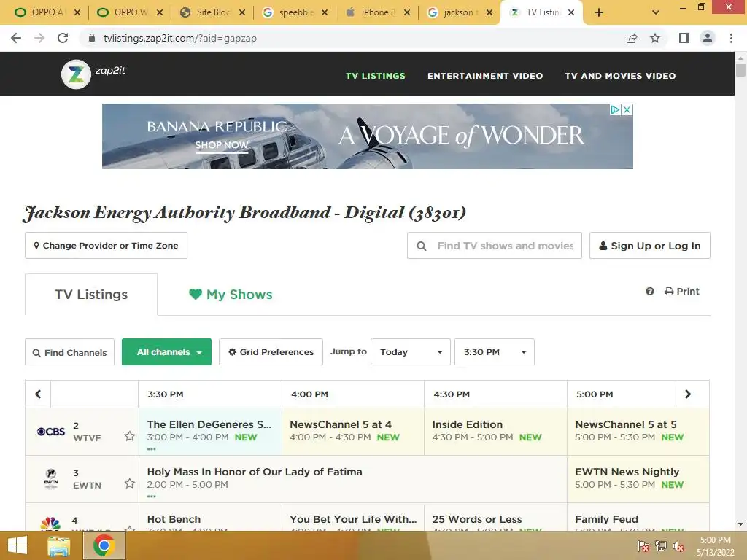Click scrollbar down arrow

740,524
